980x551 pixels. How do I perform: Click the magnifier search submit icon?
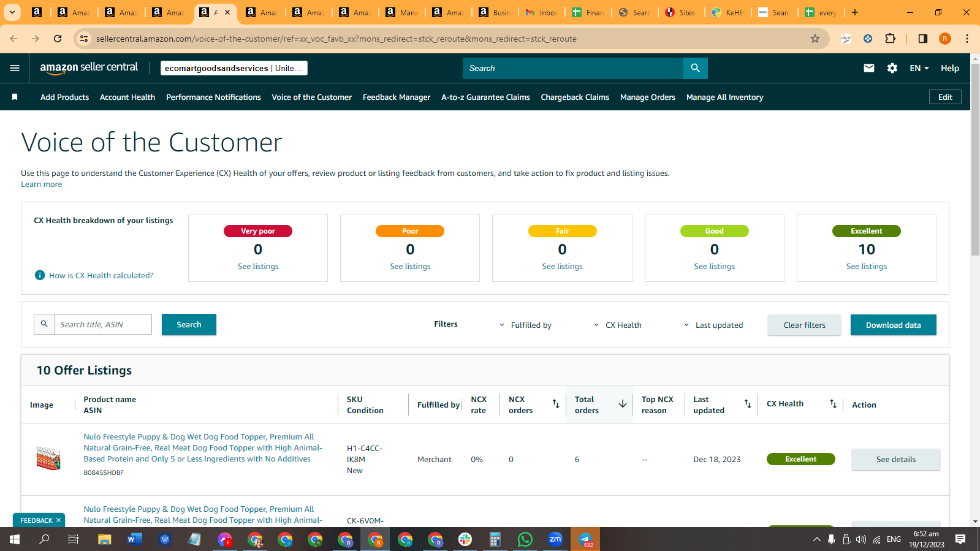pyautogui.click(x=695, y=68)
